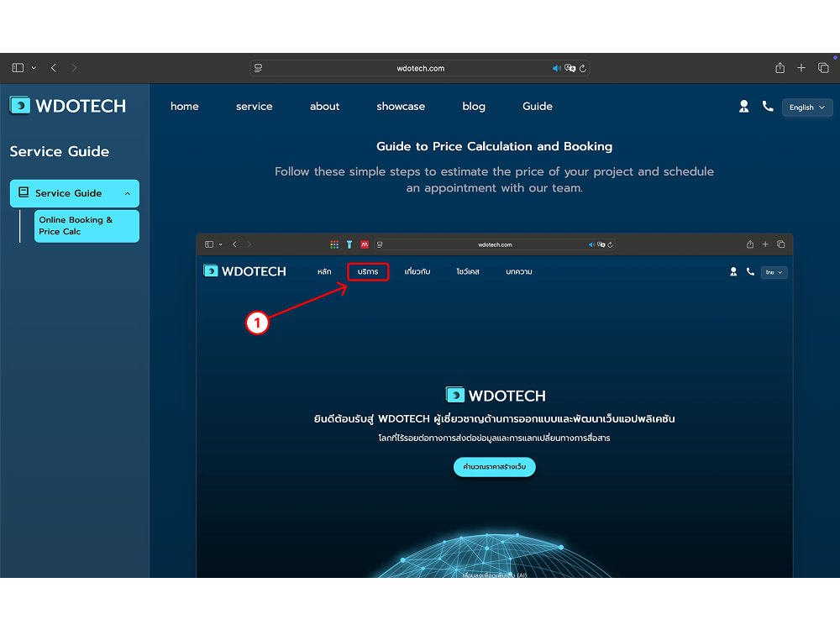The image size is (840, 630).
Task: Click the embedded screenshot's top-left WDOTECH logo
Action: tap(244, 271)
